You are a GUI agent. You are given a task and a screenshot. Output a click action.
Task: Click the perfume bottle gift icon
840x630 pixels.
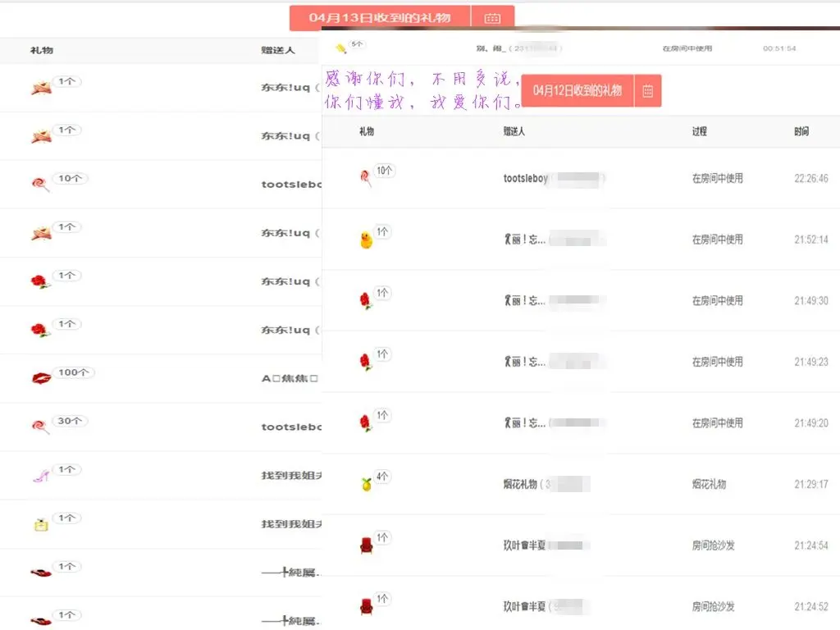(x=41, y=524)
